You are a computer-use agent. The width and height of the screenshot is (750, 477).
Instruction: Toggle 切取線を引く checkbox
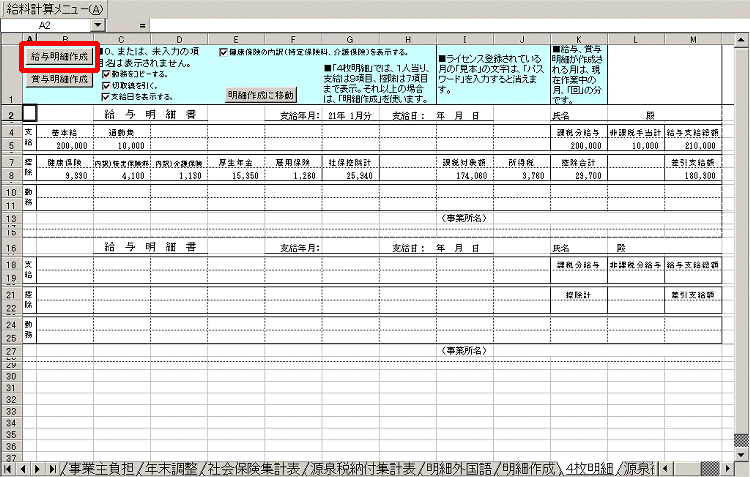107,85
